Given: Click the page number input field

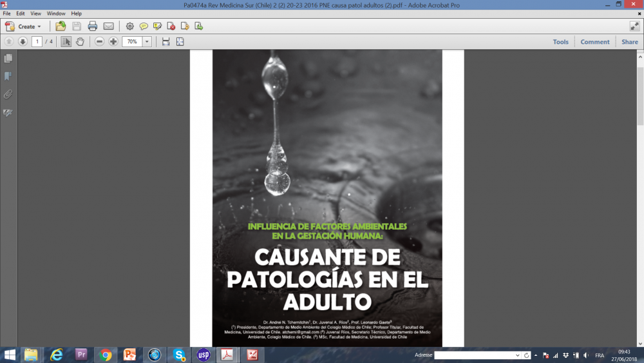Looking at the screenshot, I should pos(37,42).
